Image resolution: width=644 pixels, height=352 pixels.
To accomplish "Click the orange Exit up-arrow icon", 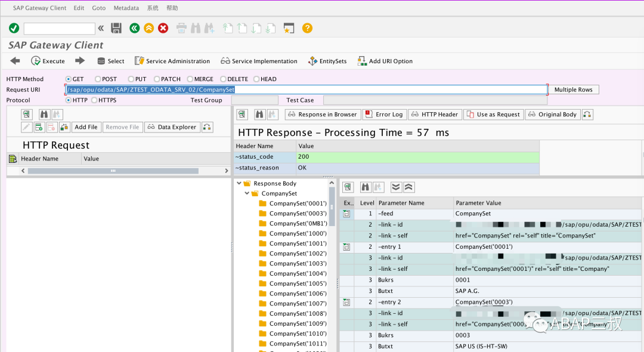I will tap(148, 28).
